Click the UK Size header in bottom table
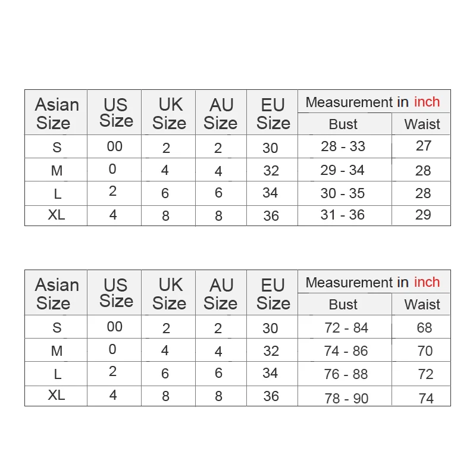Viewport: 476px width, 476px height. tap(168, 293)
